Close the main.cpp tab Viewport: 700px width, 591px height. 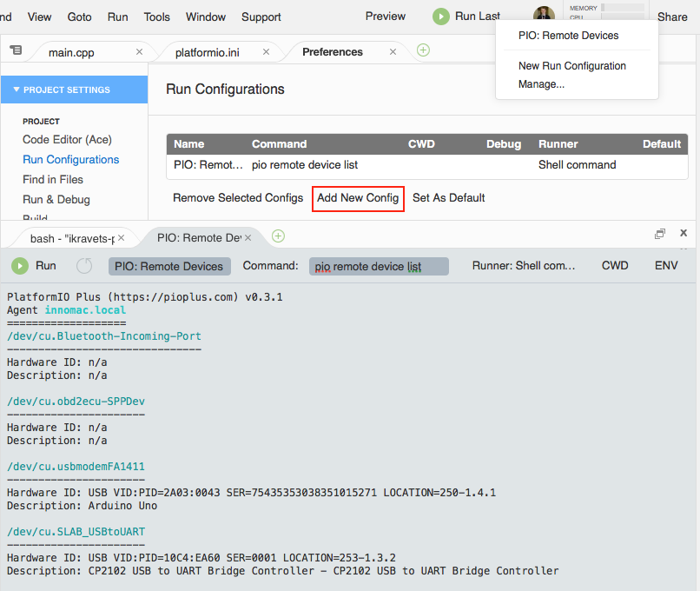[139, 52]
